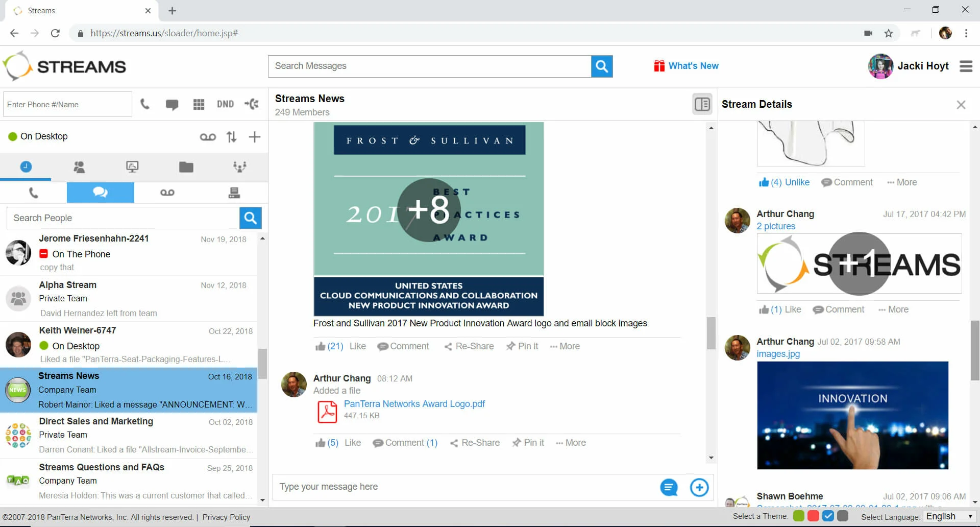
Task: Toggle DND do-not-disturb mode
Action: coord(225,104)
